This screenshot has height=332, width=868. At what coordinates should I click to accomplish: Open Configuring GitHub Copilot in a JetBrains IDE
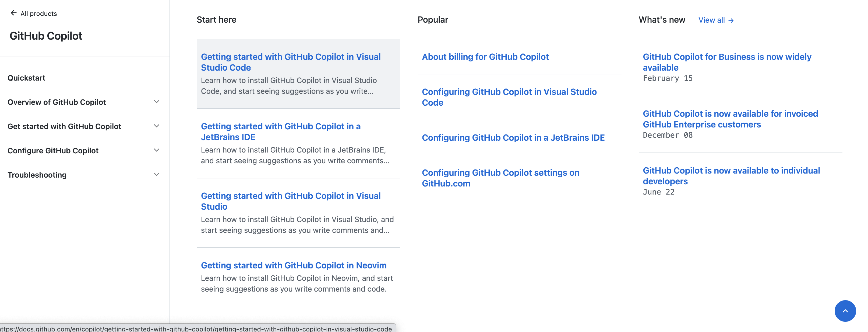[513, 138]
